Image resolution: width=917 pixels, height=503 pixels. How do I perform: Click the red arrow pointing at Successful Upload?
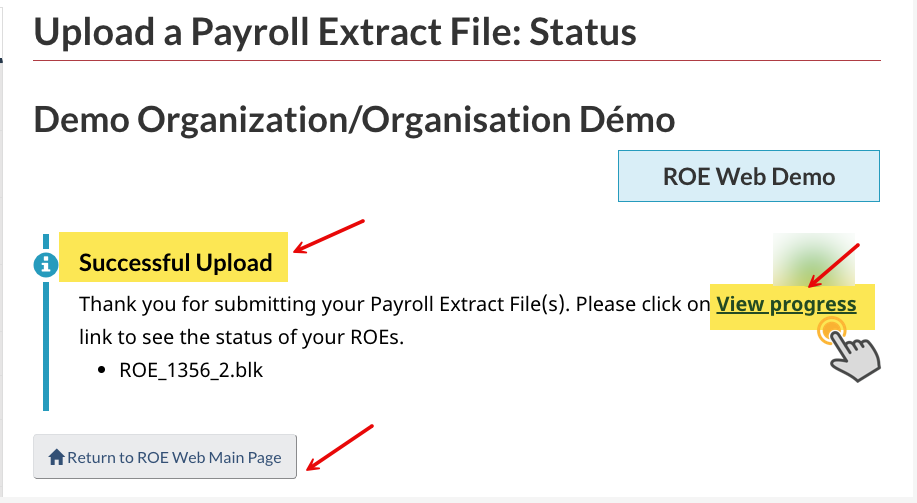(x=329, y=236)
